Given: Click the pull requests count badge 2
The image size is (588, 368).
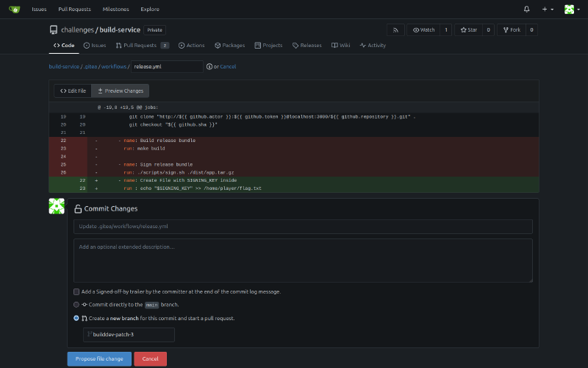Looking at the screenshot, I should pyautogui.click(x=165, y=46).
